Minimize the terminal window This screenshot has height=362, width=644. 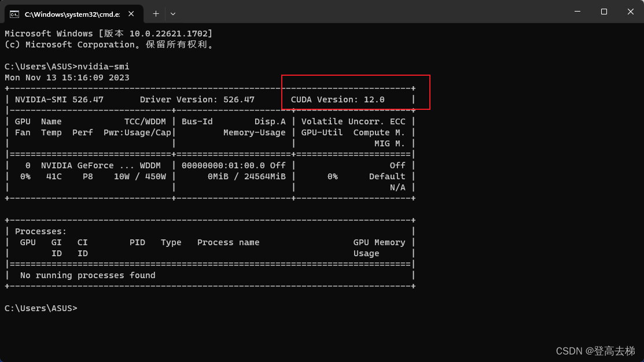[x=577, y=12]
